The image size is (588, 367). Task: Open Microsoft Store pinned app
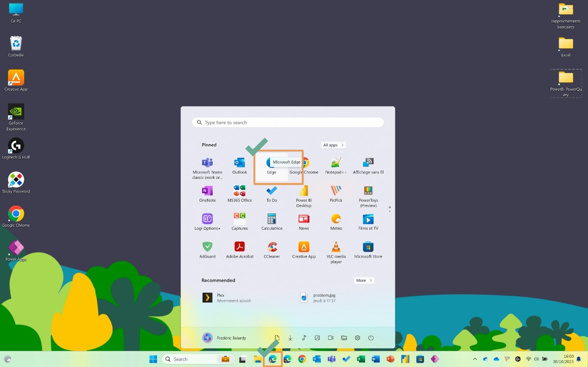[x=368, y=250]
